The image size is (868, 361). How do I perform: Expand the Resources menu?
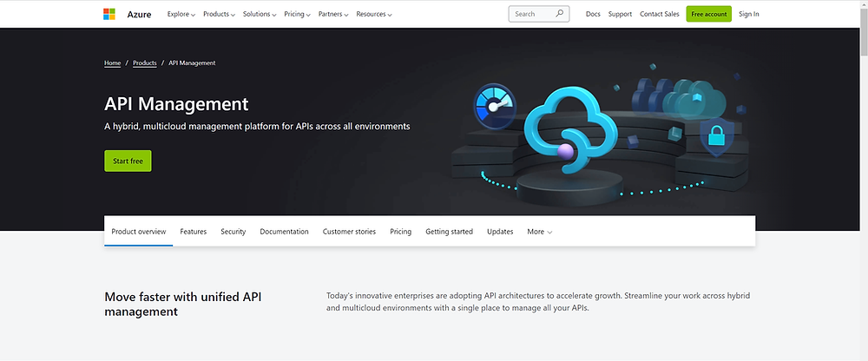tap(373, 15)
